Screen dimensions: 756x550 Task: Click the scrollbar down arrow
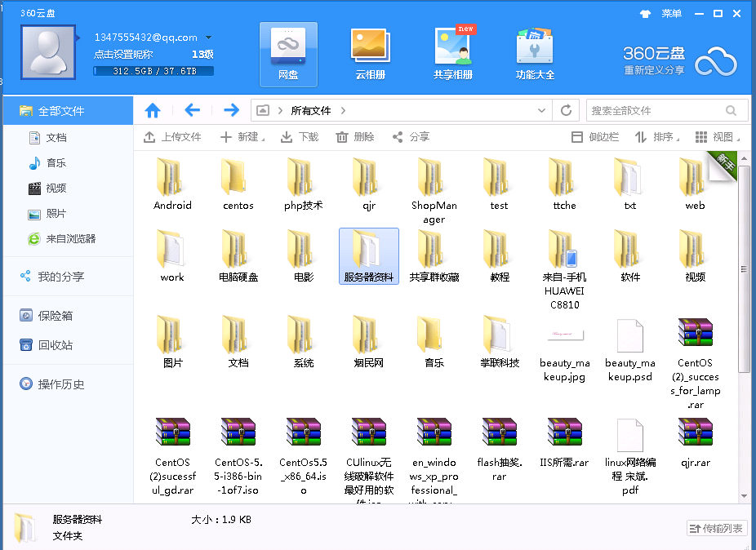click(x=744, y=496)
